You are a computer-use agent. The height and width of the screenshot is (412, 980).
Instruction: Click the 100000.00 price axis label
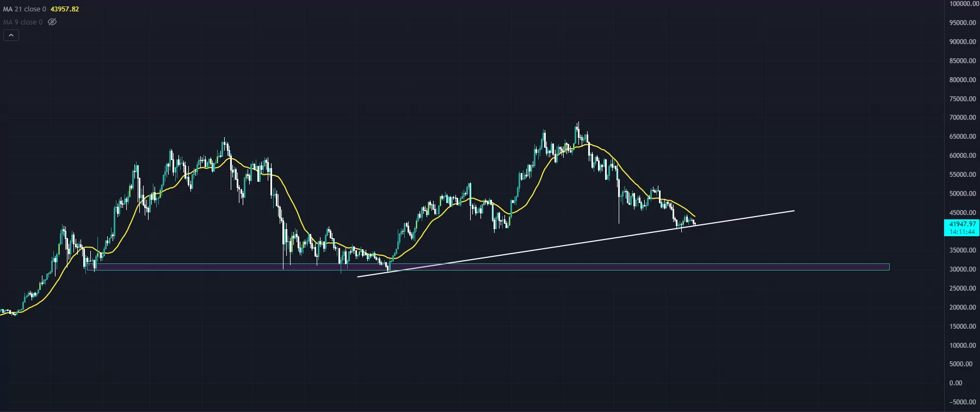tap(964, 4)
